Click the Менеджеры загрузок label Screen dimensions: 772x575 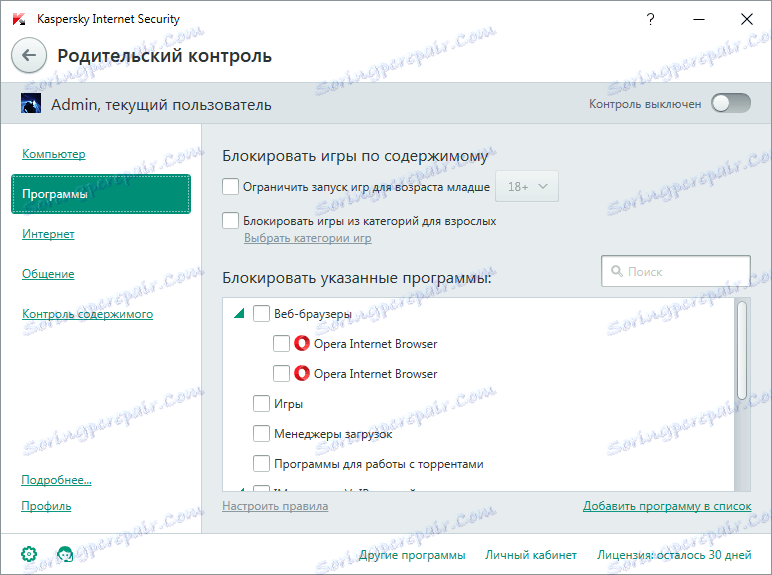pyautogui.click(x=333, y=434)
